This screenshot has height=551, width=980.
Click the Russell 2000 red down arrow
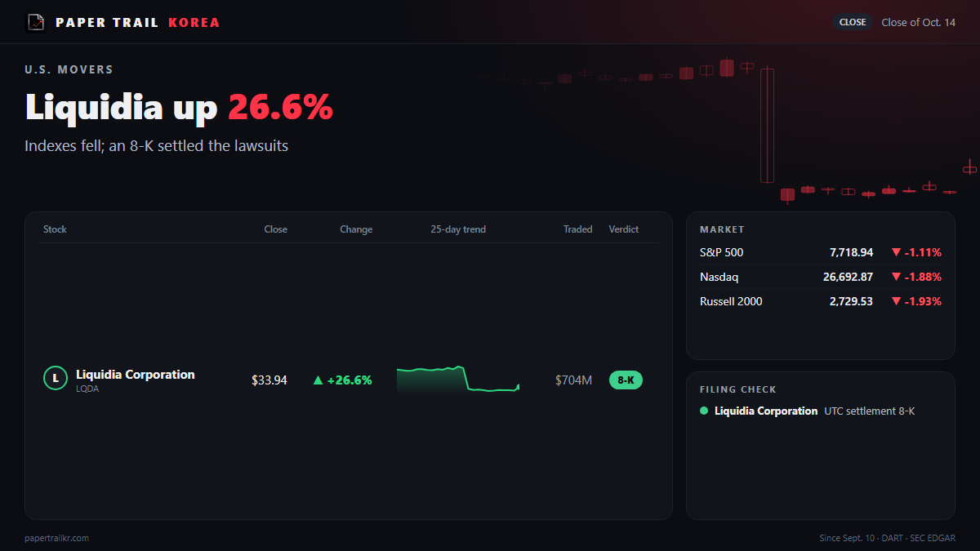(896, 302)
